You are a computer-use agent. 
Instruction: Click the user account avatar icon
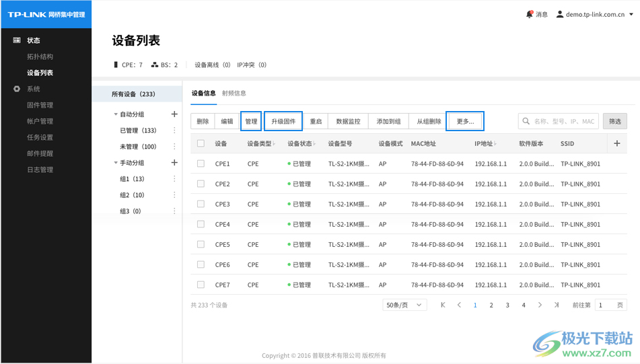tap(560, 14)
